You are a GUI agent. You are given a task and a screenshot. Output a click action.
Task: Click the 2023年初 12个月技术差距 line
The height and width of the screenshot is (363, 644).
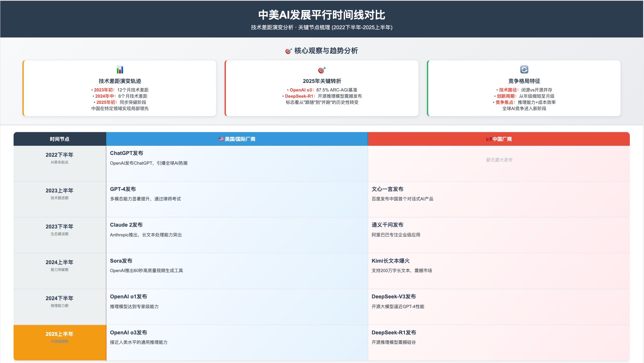[120, 90]
